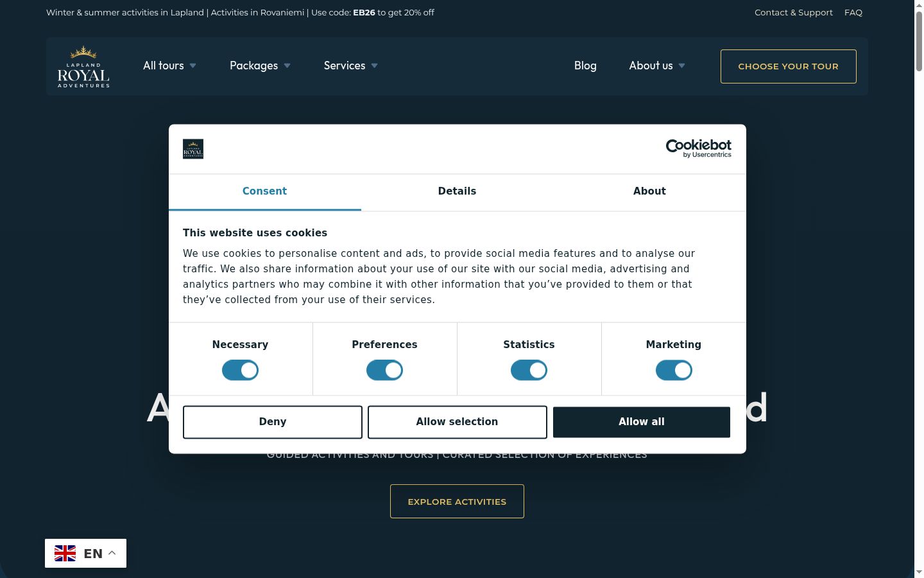Viewport: 924px width, 578px height.
Task: Turn off the Marketing cookies switch
Action: (x=674, y=371)
